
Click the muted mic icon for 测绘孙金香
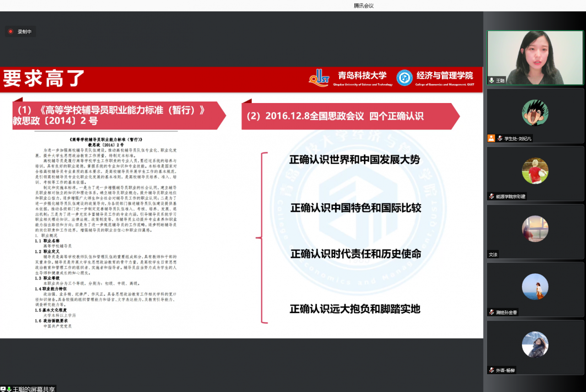[491, 312]
